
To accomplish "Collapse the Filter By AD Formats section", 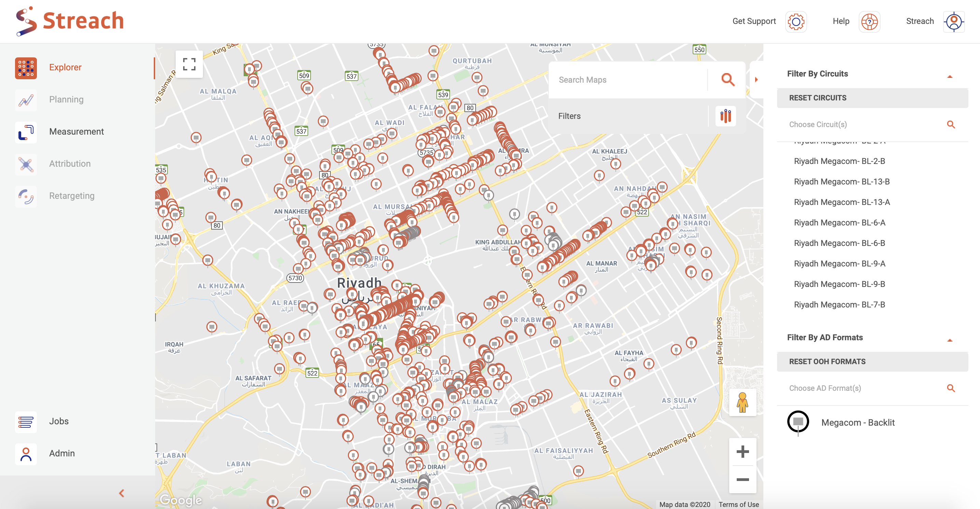I will click(x=949, y=340).
